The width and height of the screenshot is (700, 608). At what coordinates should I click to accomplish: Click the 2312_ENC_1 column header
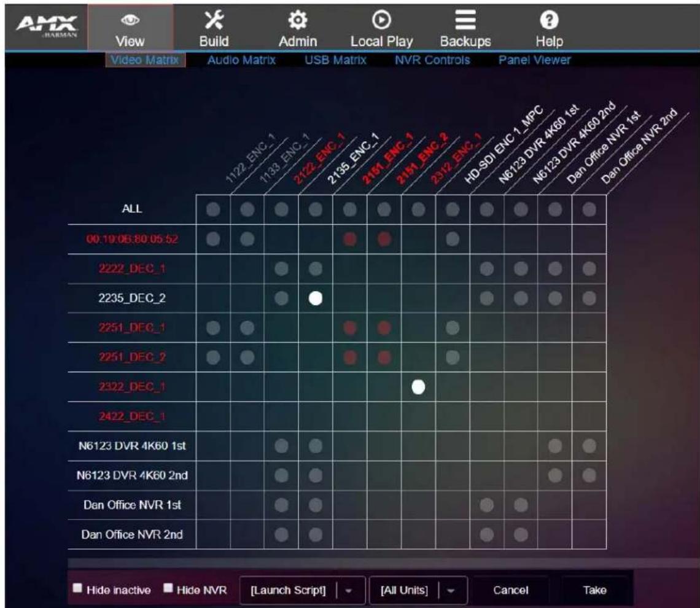pyautogui.click(x=456, y=158)
